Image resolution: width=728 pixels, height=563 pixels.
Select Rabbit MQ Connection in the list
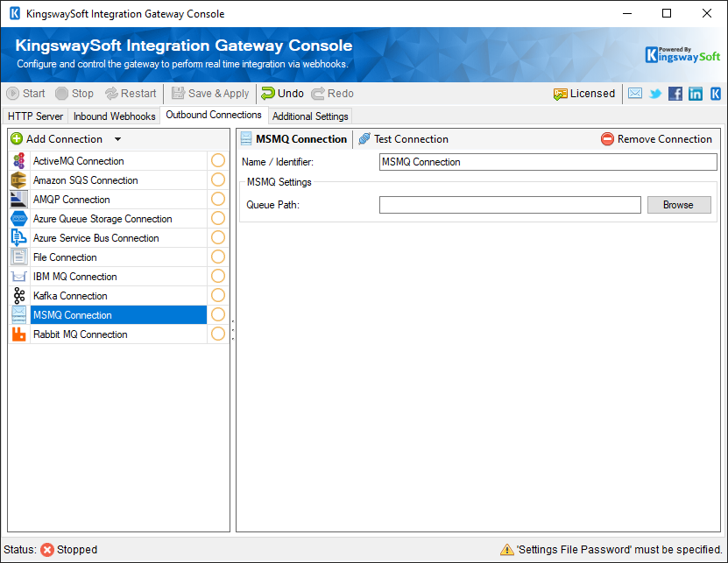coord(118,334)
